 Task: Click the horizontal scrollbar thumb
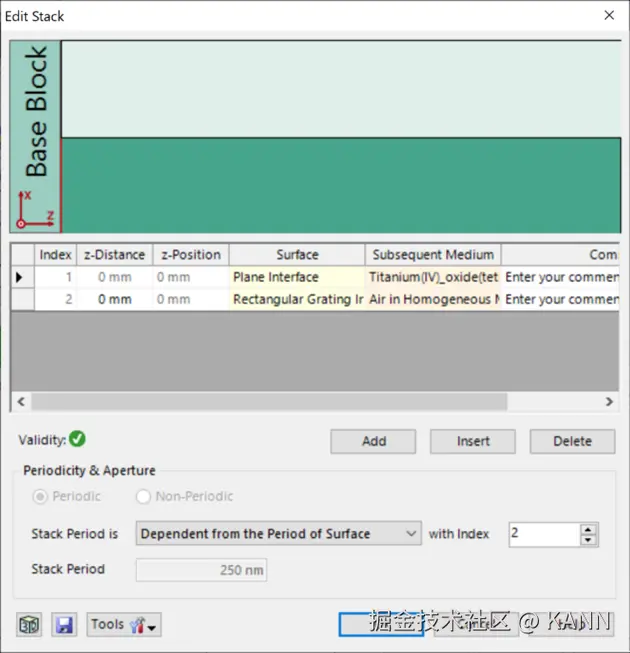tap(269, 401)
